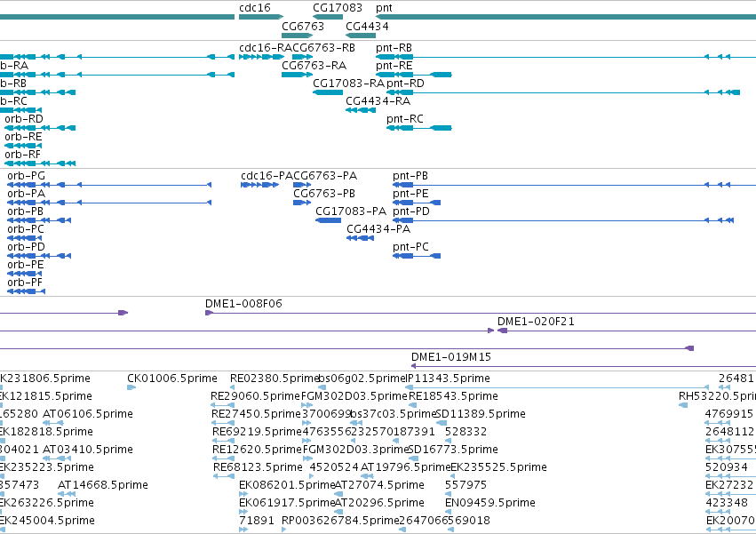
Task: Click the CG6763-RB transcript label
Action: coord(323,48)
